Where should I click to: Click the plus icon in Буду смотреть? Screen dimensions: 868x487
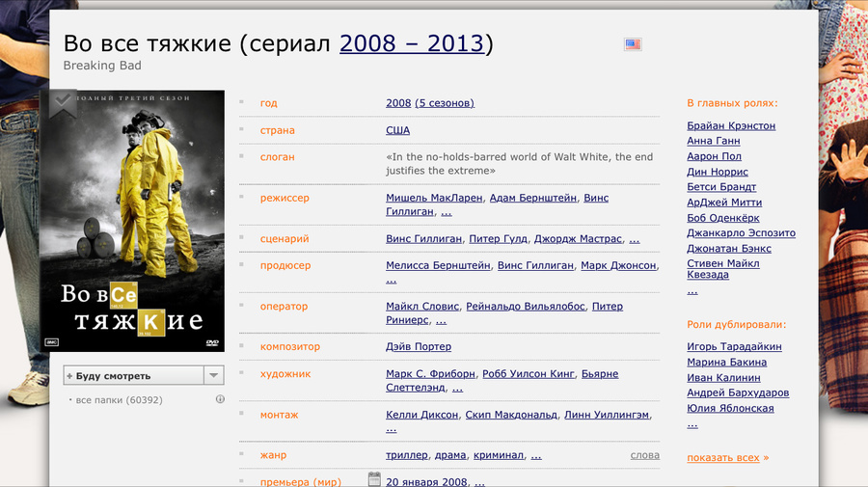click(x=69, y=376)
